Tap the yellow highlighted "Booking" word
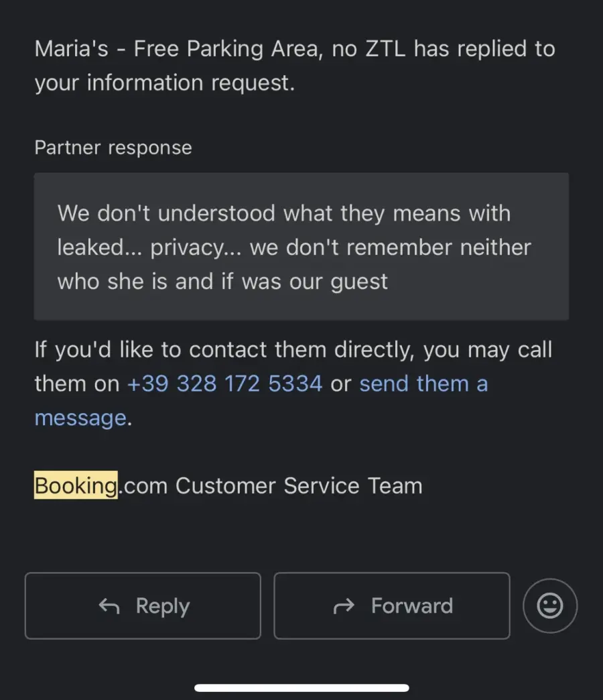 (x=76, y=485)
